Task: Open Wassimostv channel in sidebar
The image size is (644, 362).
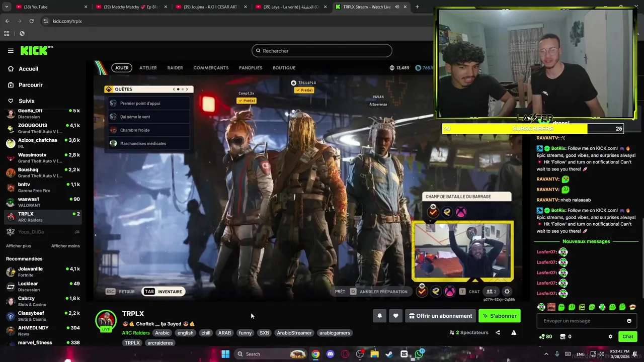Action: coord(43,158)
